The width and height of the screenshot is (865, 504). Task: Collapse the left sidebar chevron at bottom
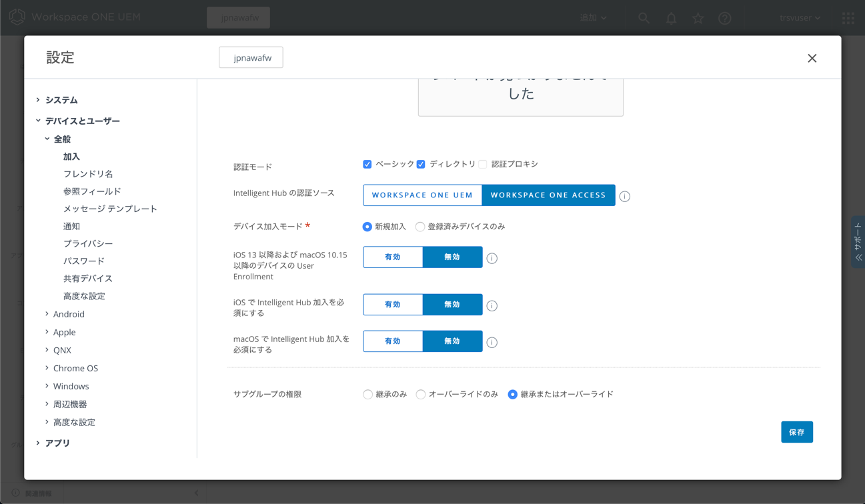[196, 493]
